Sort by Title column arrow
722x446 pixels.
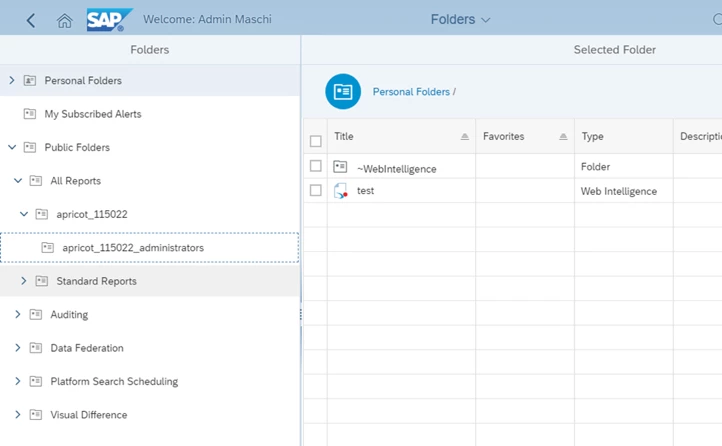[465, 136]
